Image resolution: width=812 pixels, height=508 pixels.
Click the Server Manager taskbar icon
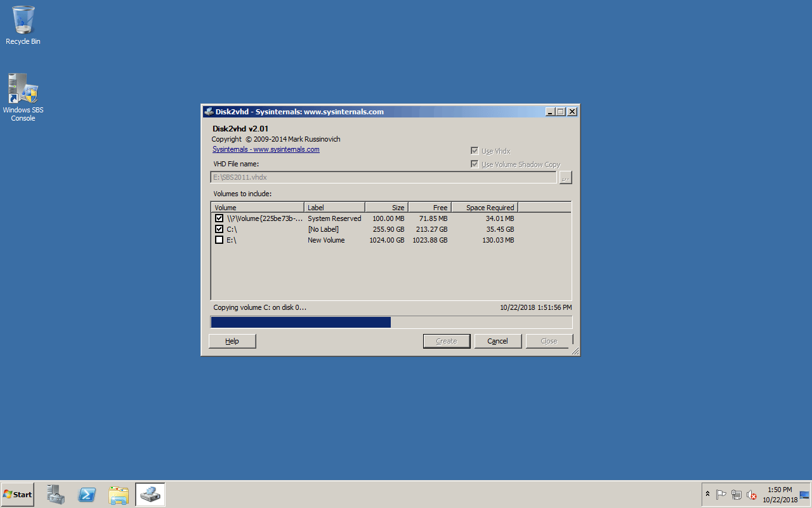[x=56, y=495]
